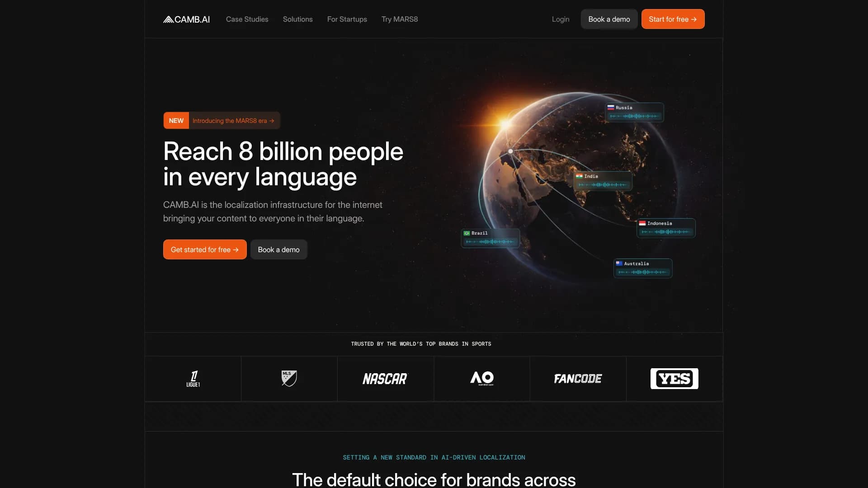Select the India audio card on globe
Viewport: 868px width, 488px height.
pyautogui.click(x=603, y=181)
